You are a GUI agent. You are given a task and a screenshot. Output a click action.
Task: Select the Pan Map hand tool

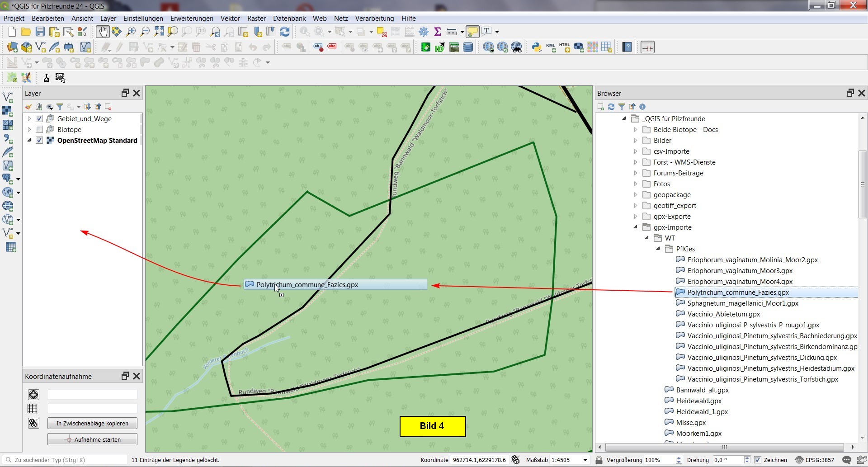point(102,32)
